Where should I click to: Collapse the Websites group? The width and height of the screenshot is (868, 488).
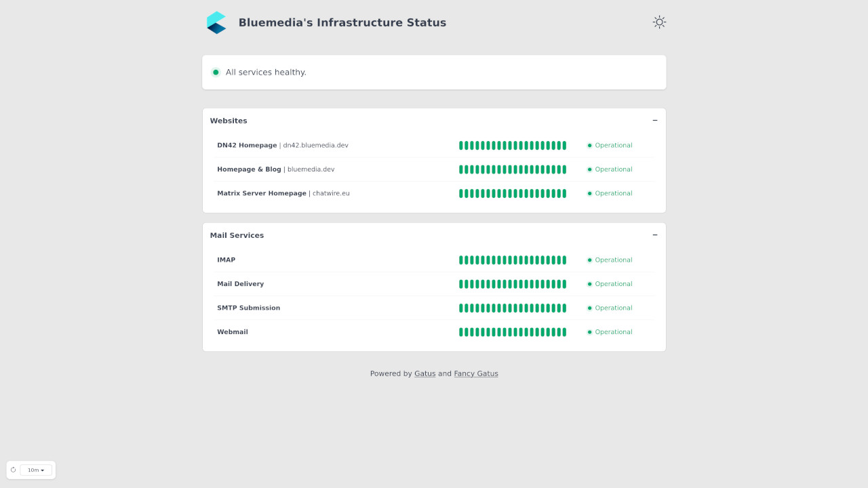click(x=655, y=121)
